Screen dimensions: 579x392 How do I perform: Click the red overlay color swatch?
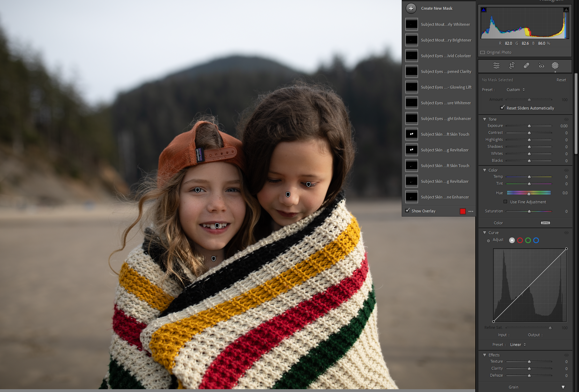tap(463, 211)
